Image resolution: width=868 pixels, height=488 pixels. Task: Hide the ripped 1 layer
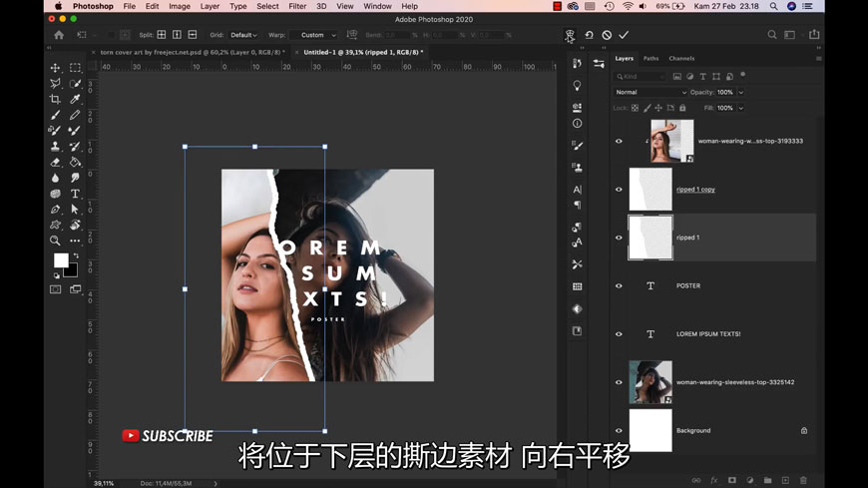[619, 238]
